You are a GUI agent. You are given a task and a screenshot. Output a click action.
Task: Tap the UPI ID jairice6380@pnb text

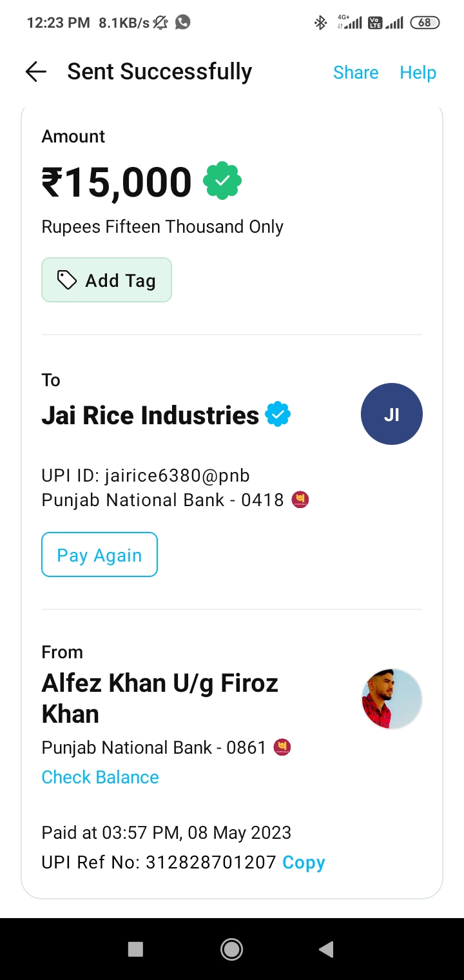pyautogui.click(x=146, y=476)
